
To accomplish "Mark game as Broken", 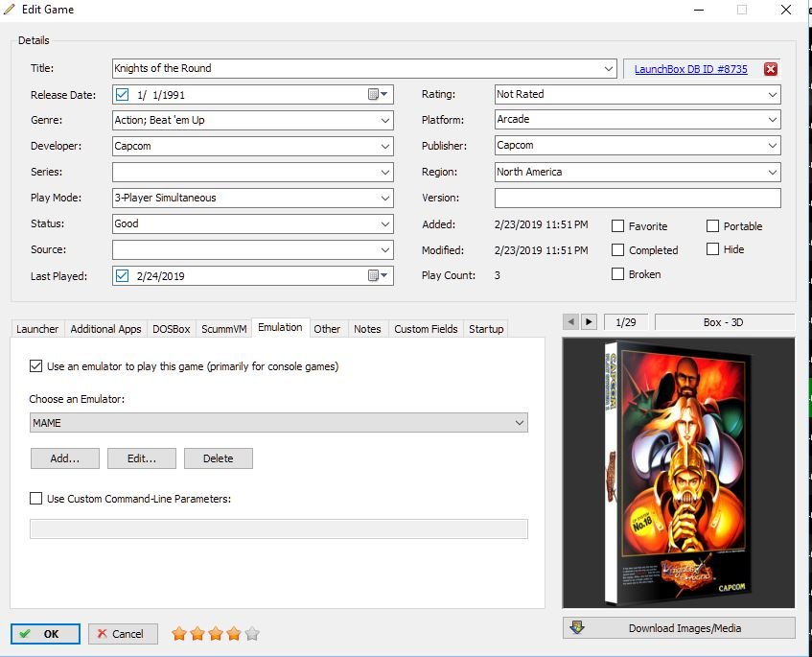I will 617,273.
